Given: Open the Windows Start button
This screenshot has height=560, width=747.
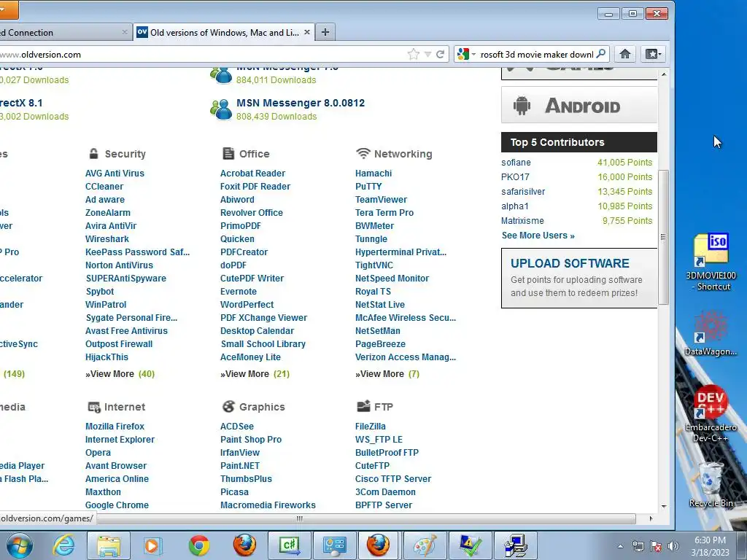Looking at the screenshot, I should [x=20, y=545].
